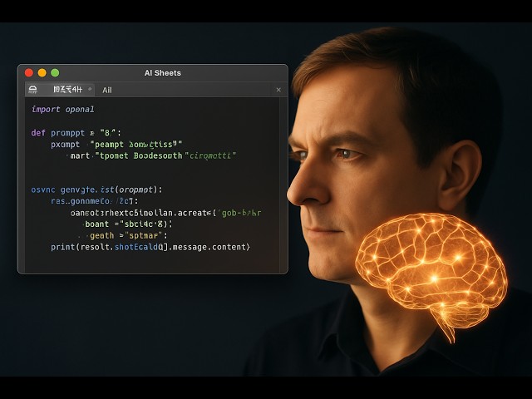
Task: Click the "def promppt" code line
Action: [76, 133]
